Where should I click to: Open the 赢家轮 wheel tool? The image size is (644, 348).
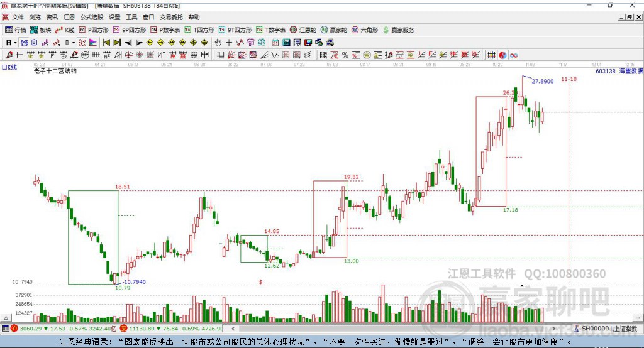[x=334, y=30]
